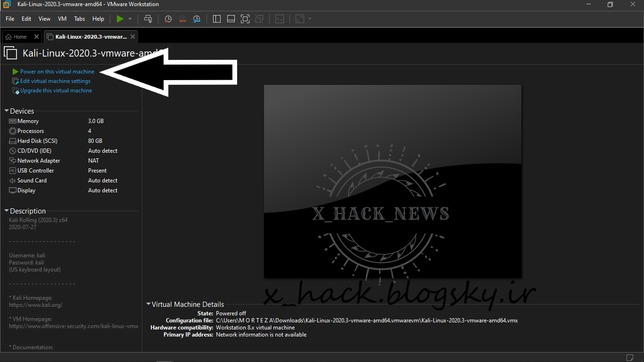The image size is (644, 362).
Task: Collapse the Virtual Machine Details section
Action: [149, 304]
